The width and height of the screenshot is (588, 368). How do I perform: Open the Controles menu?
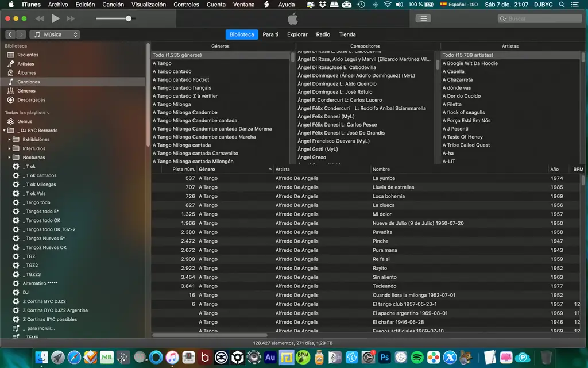click(186, 5)
